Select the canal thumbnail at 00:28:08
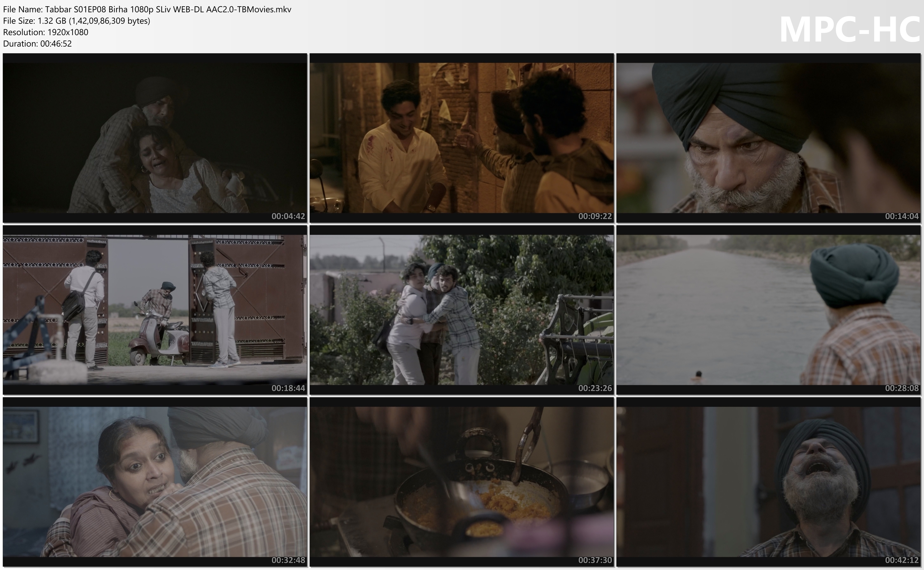 coord(768,310)
